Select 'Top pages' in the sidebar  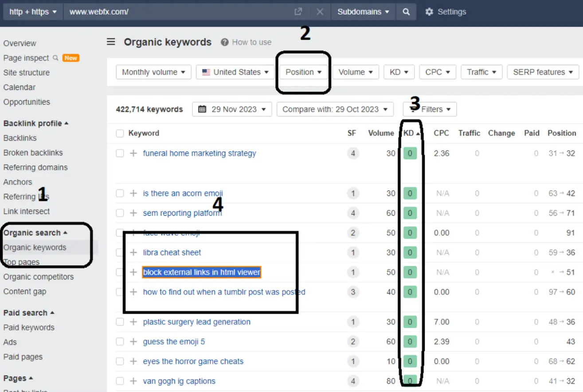[x=22, y=262]
